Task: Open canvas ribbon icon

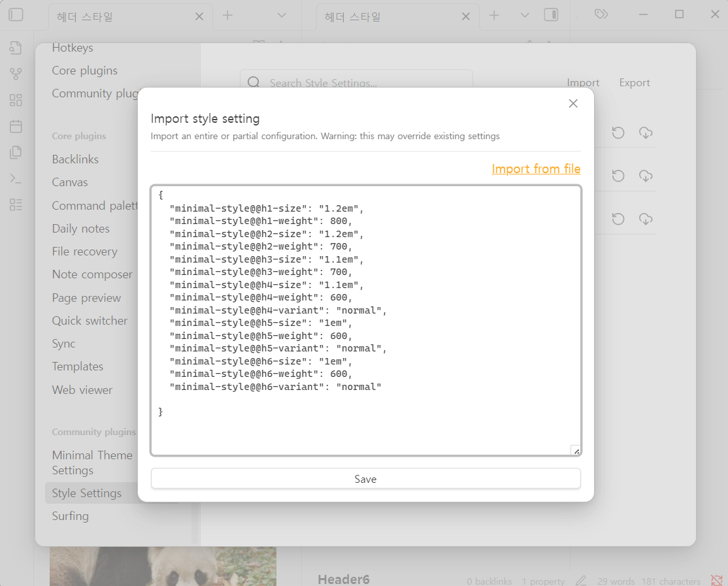Action: 16,100
